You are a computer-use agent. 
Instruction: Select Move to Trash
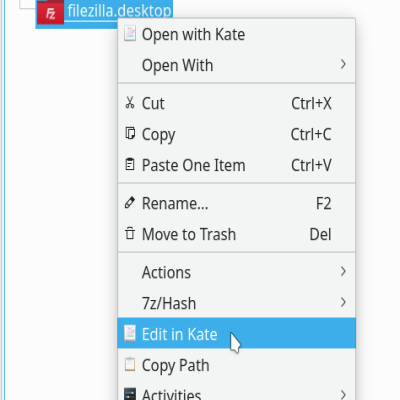point(237,234)
